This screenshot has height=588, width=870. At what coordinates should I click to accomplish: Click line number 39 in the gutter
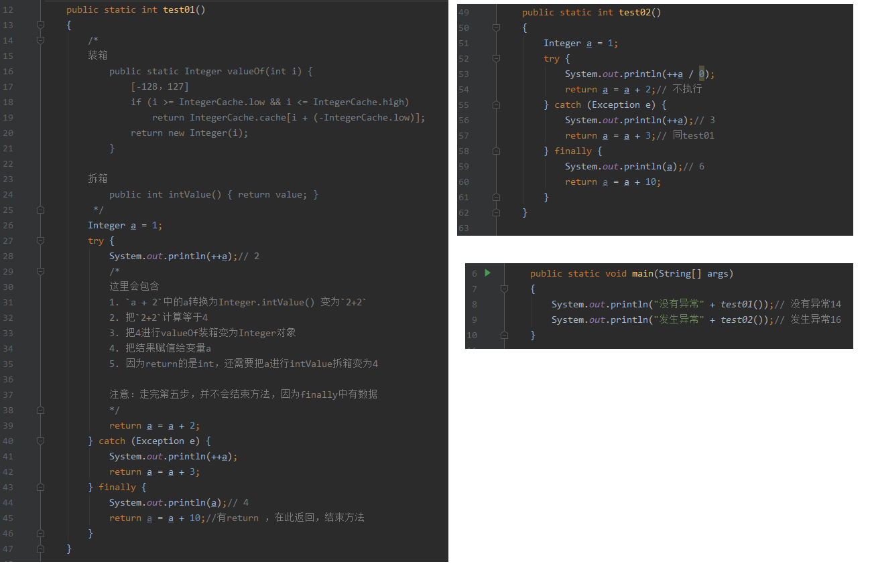point(8,425)
